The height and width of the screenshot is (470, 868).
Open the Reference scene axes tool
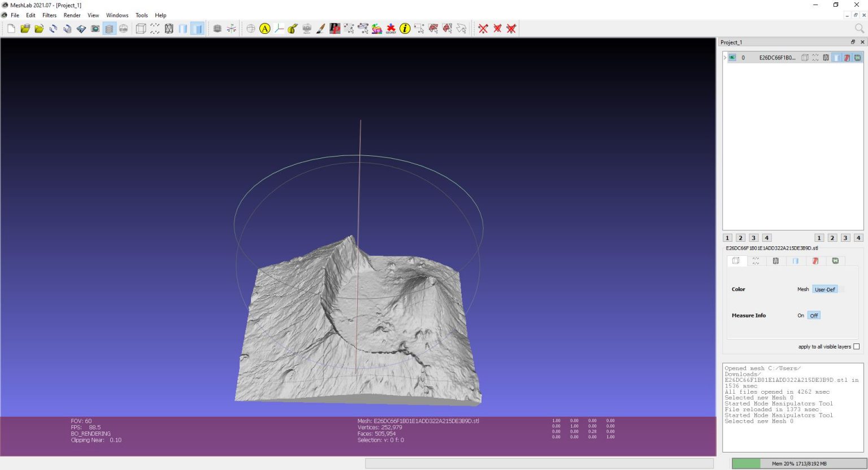(x=279, y=28)
